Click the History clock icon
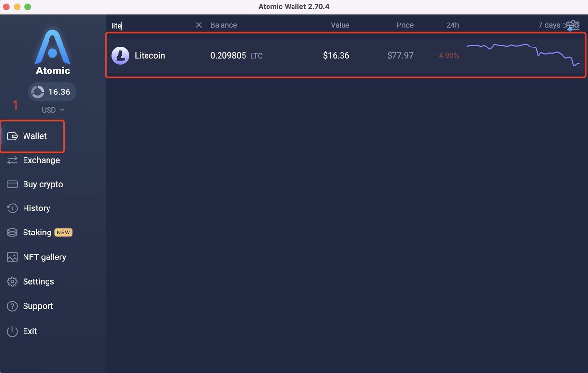 [12, 208]
